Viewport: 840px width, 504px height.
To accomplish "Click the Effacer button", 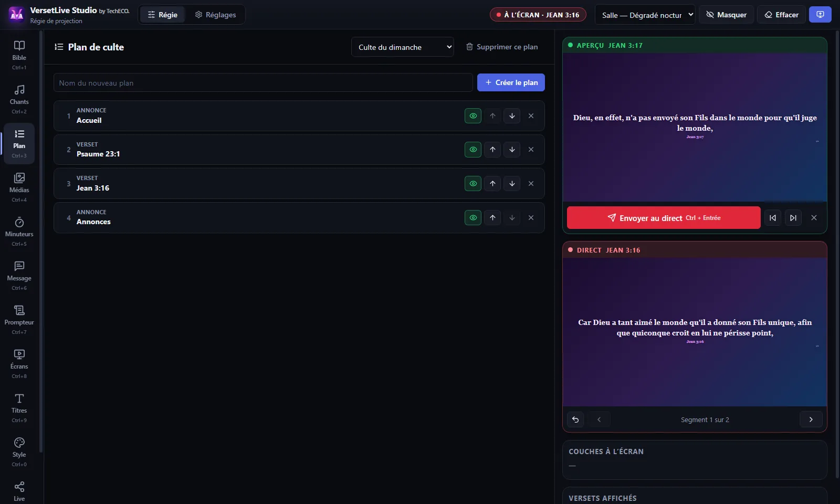I will [782, 15].
